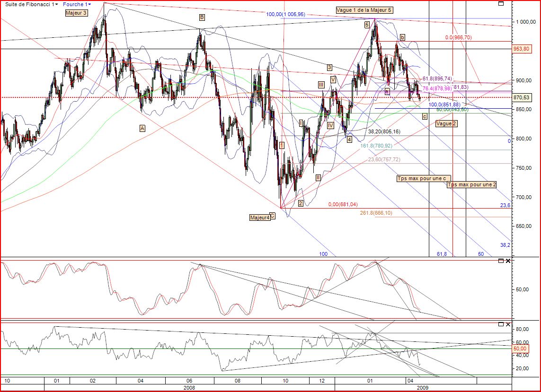
Task: Click the 06 month label on time axis
Action: pos(189,381)
